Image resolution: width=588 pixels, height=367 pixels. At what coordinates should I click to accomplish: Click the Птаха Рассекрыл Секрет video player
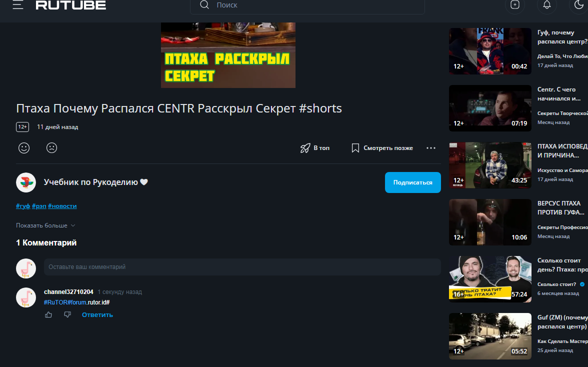point(228,55)
